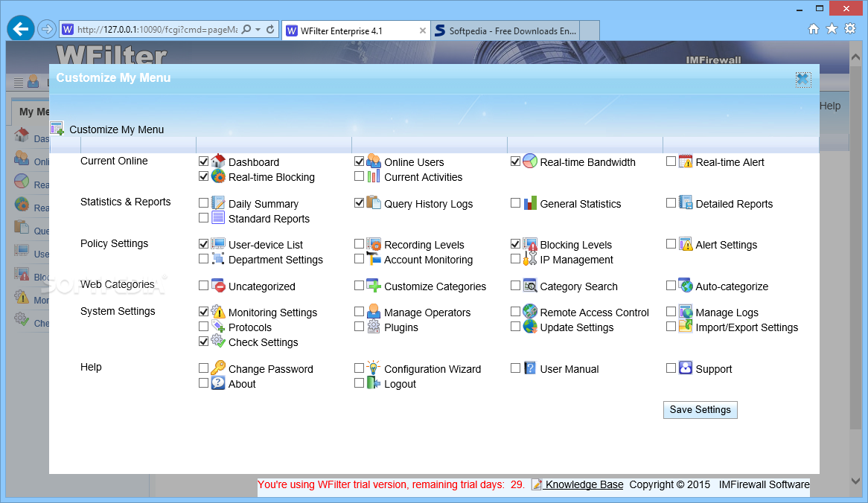This screenshot has height=503, width=868.
Task: Switch to the Softpedia browser tab
Action: (505, 31)
